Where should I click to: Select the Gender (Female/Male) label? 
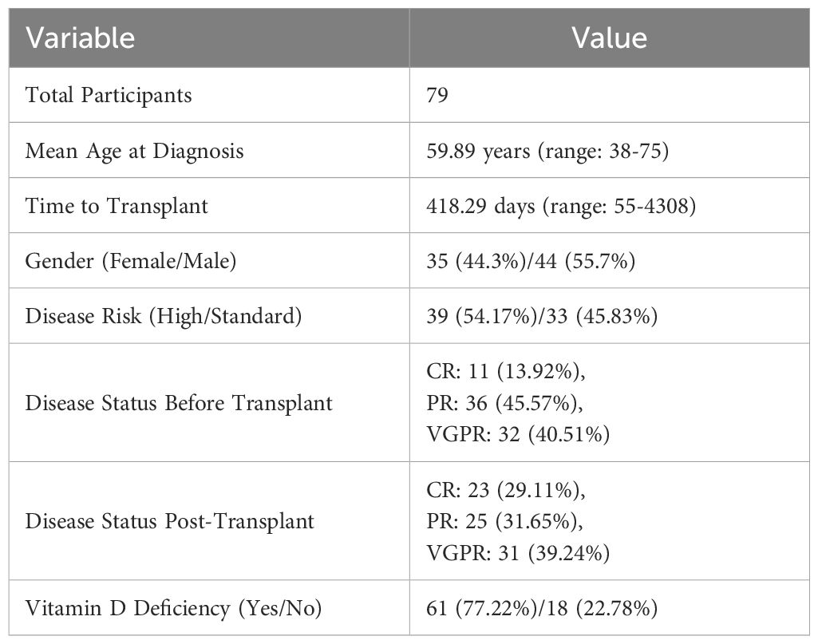pyautogui.click(x=131, y=261)
